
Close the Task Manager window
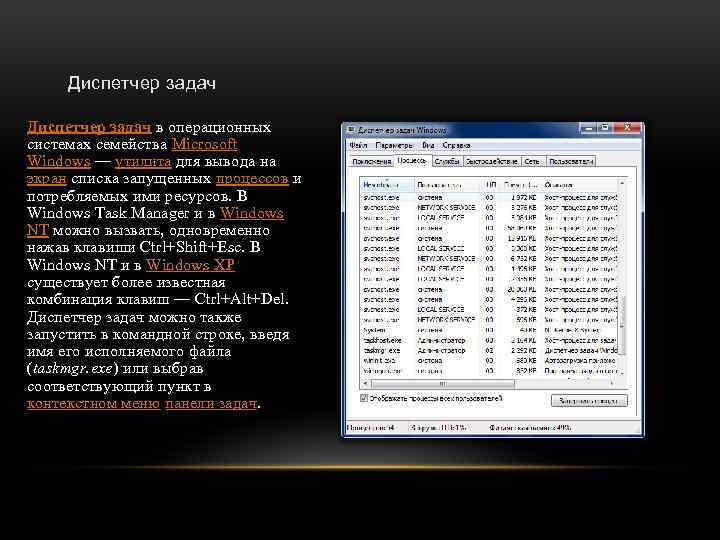coord(627,128)
